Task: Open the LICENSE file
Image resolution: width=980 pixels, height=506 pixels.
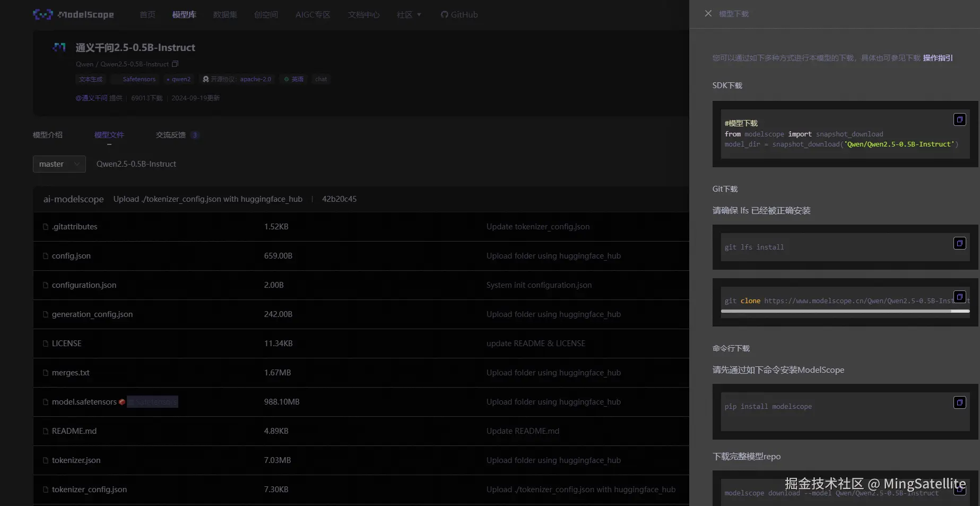Action: [x=67, y=344]
